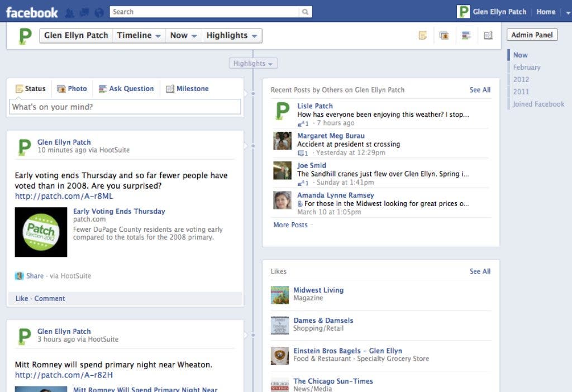Open Joe Smid profile name link

[312, 165]
